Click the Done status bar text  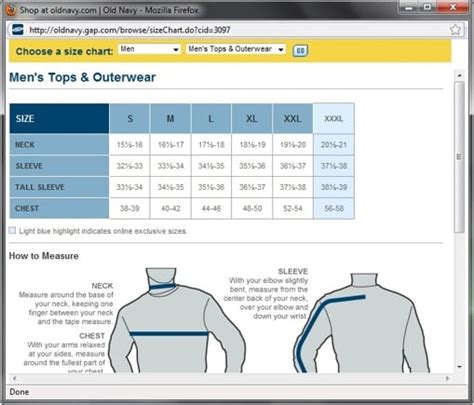(x=19, y=392)
